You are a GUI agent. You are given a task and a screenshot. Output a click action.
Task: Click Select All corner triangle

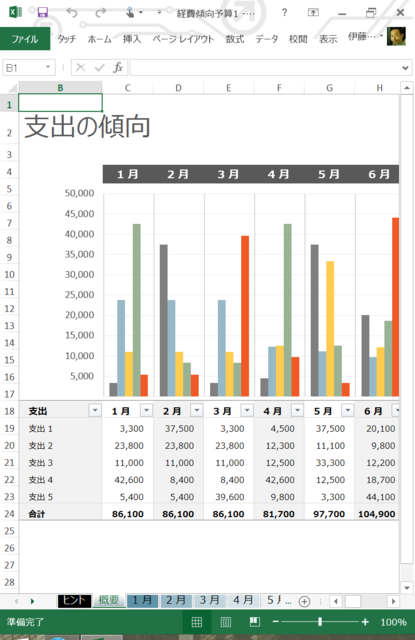[12, 88]
